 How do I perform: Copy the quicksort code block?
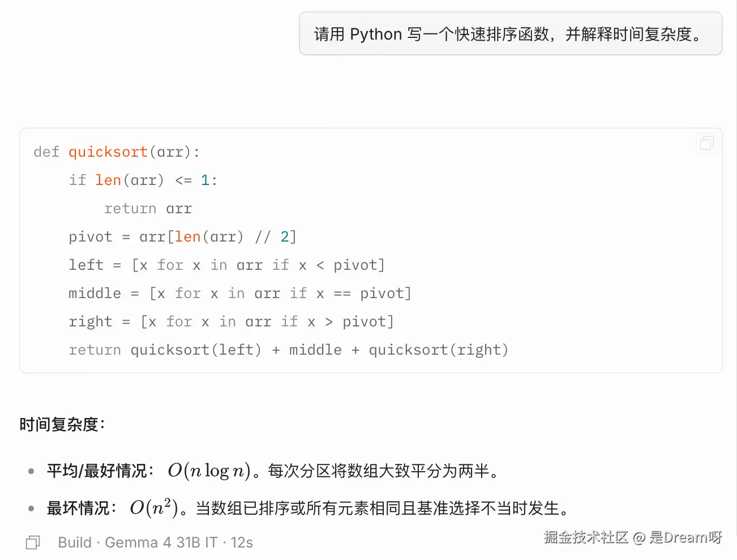[x=706, y=143]
